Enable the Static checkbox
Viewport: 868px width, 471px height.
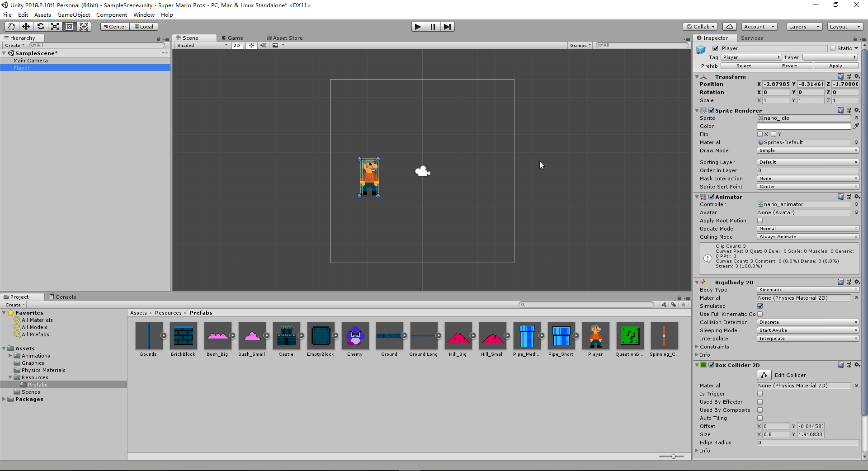pos(833,48)
